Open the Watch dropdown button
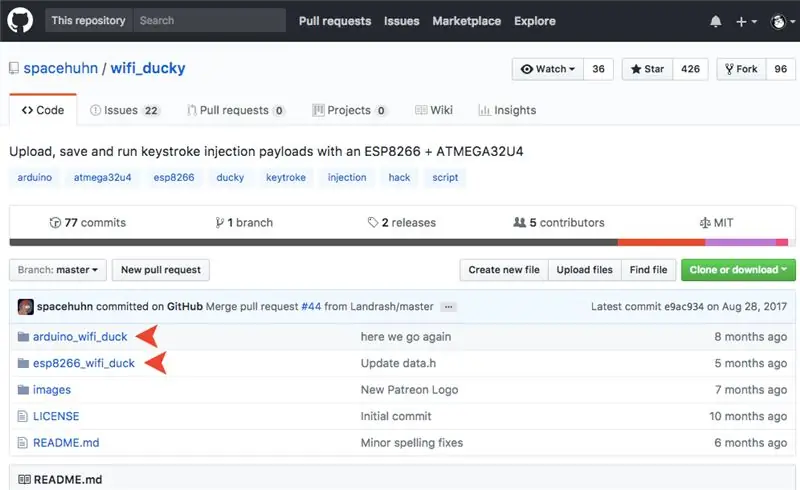 (548, 69)
